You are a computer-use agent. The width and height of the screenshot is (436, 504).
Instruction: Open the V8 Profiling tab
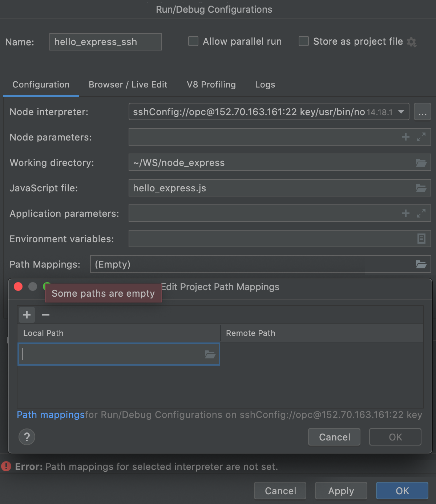point(211,85)
